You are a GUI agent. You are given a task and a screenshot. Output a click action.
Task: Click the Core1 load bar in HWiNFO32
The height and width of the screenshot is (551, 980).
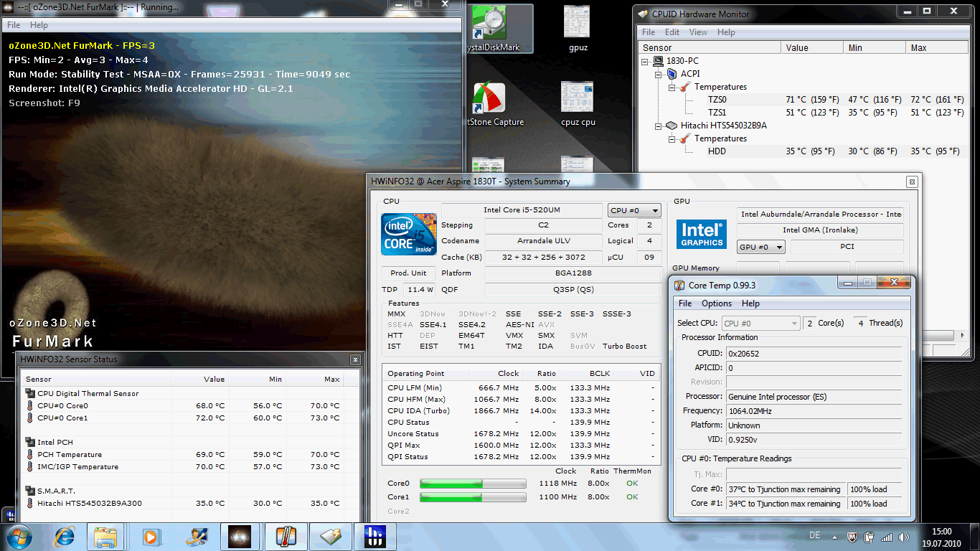coord(473,496)
